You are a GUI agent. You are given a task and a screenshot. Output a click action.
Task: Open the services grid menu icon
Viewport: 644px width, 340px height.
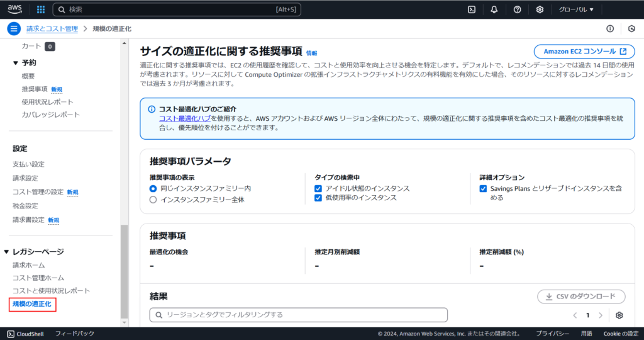[x=41, y=9]
